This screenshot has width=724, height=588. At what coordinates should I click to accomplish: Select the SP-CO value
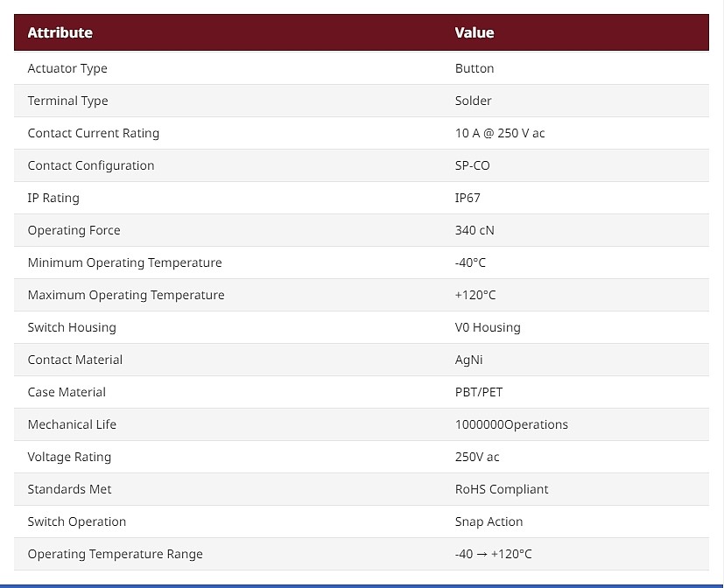pos(473,165)
